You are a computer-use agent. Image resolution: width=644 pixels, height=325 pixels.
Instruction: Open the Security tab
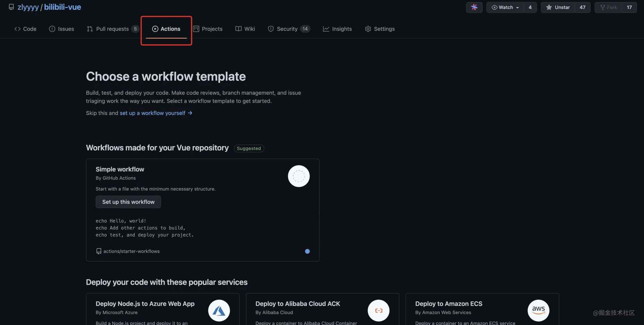289,29
